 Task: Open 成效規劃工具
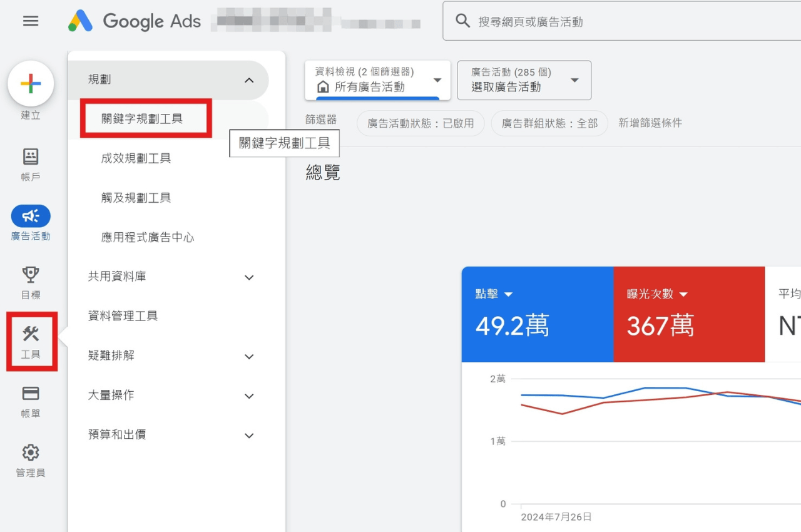tap(136, 158)
